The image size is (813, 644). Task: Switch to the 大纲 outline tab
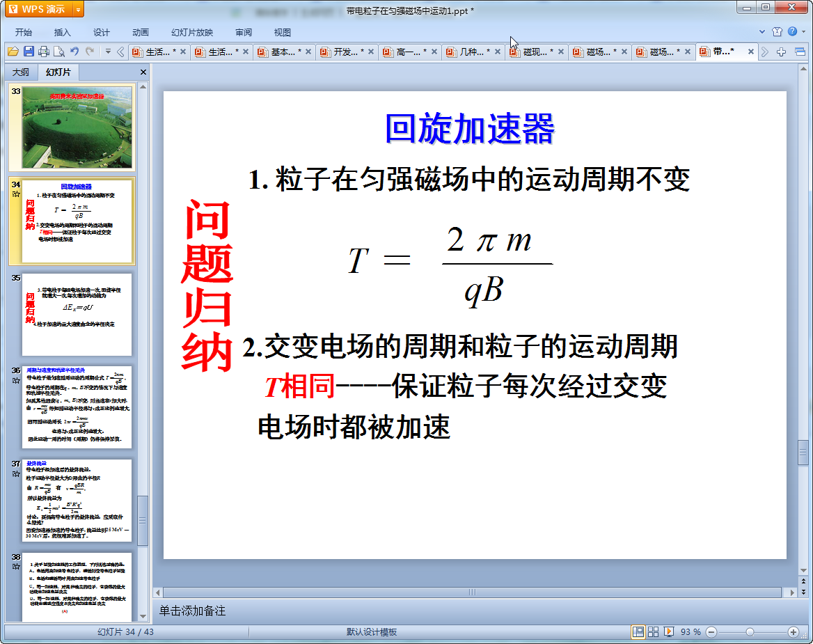[x=21, y=72]
